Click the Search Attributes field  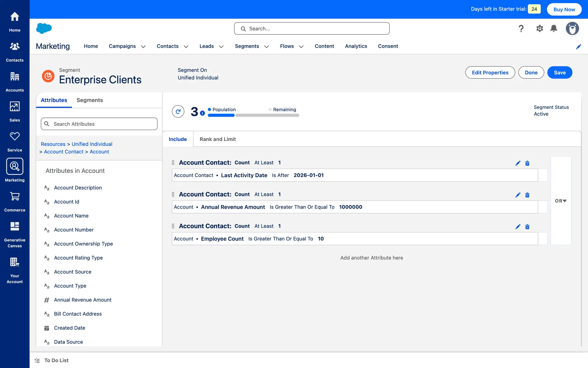[x=99, y=124]
